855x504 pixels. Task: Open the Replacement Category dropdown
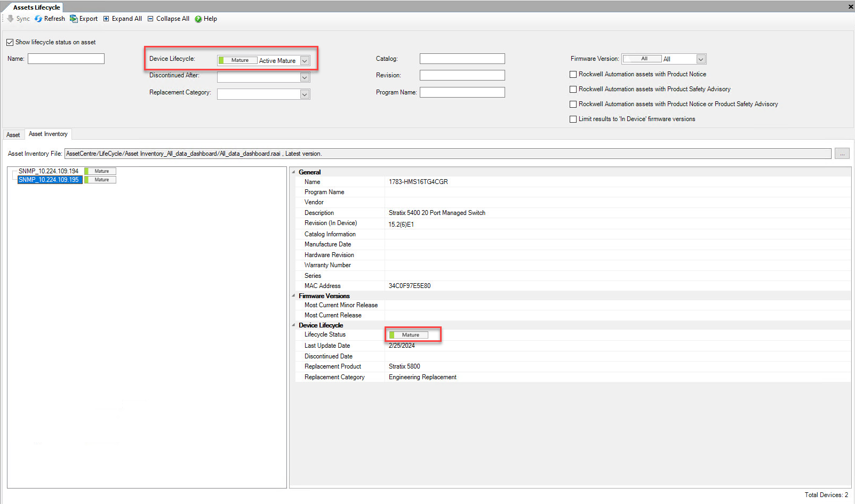305,94
